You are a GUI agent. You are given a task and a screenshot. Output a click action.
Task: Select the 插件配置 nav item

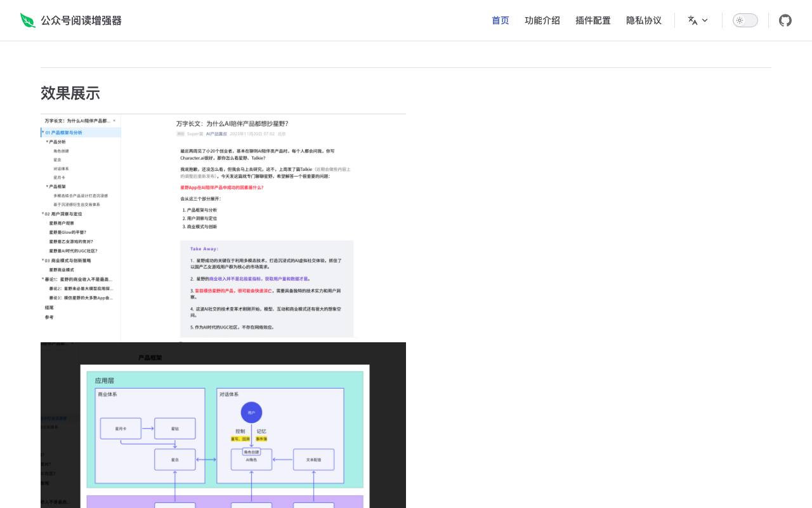click(593, 20)
